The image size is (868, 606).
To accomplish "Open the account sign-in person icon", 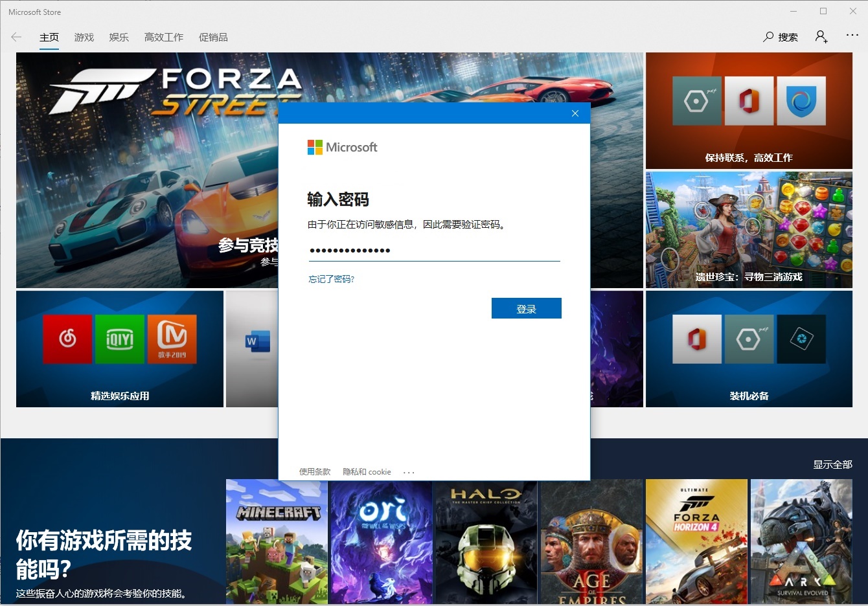I will pyautogui.click(x=821, y=37).
